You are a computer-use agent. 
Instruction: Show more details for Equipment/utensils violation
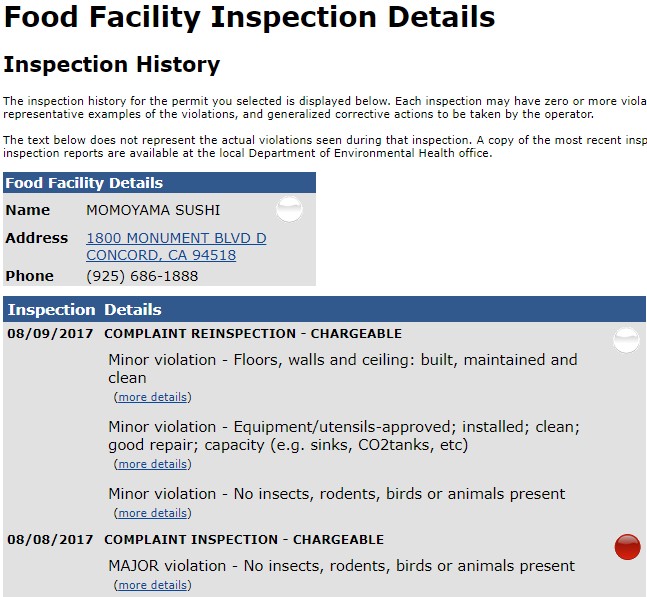coord(153,464)
